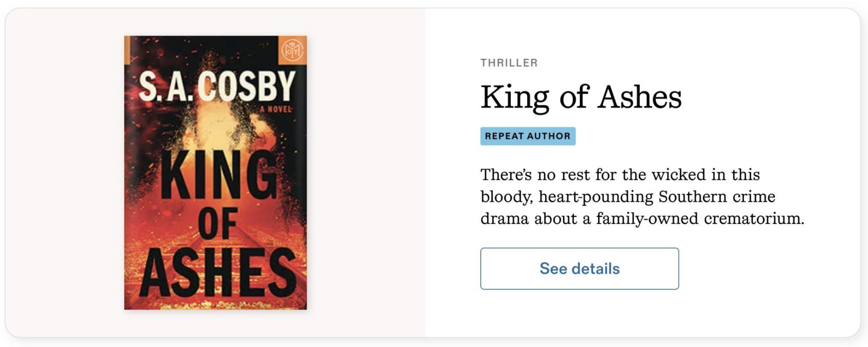Click the See details button
This screenshot has height=347, width=868.
pos(579,268)
